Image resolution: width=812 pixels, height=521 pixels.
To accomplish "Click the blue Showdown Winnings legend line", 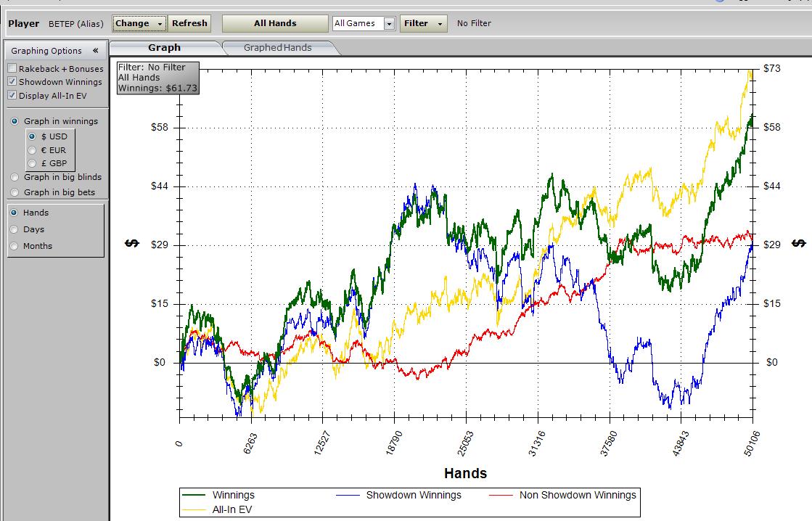I will (348, 496).
